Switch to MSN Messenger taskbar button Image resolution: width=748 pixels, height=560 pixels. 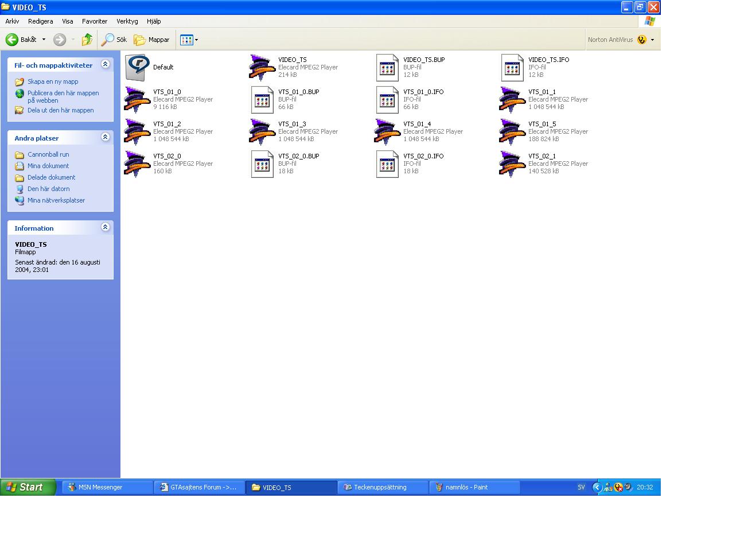107,487
